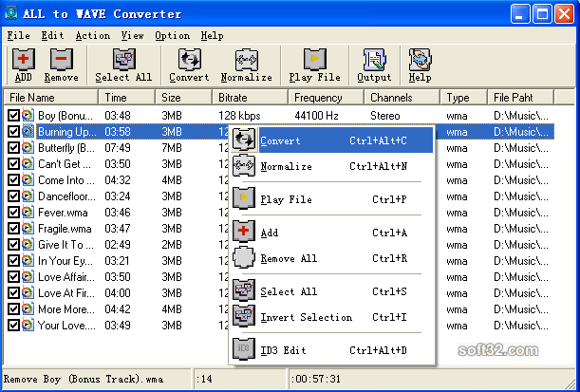Open the View menu
The width and height of the screenshot is (580, 392).
[132, 35]
